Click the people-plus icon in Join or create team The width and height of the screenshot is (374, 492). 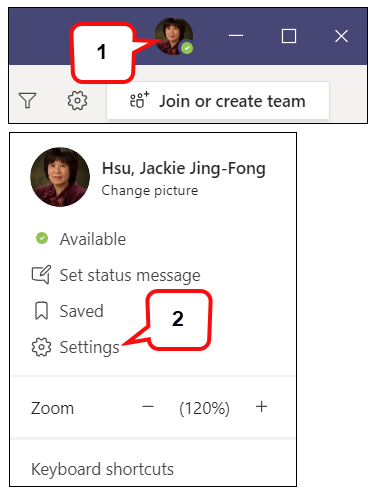point(139,100)
